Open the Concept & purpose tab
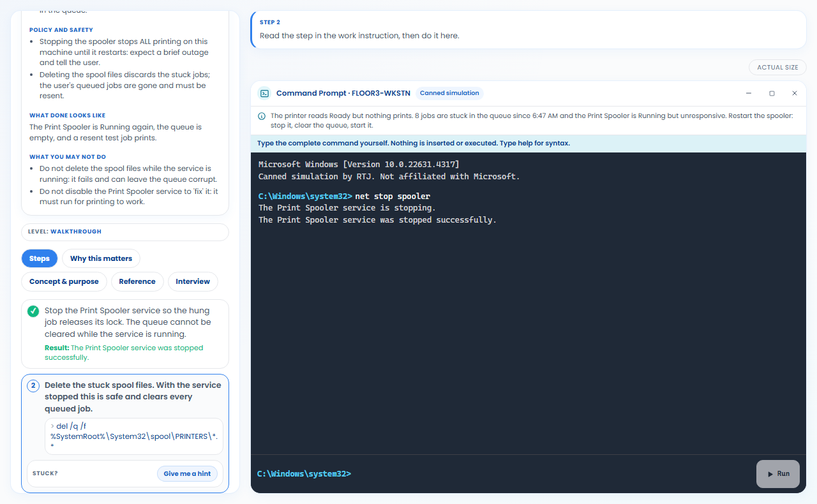The image size is (817, 504). pos(64,281)
